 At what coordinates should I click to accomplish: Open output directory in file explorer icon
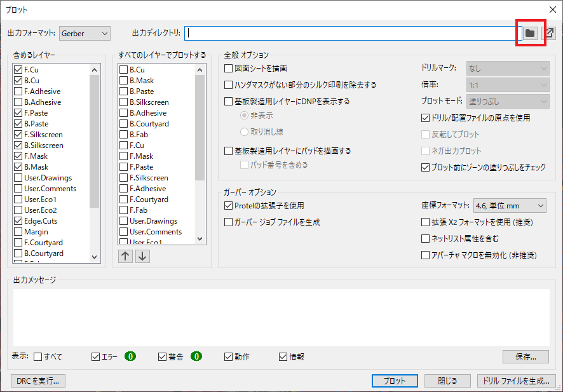point(549,33)
